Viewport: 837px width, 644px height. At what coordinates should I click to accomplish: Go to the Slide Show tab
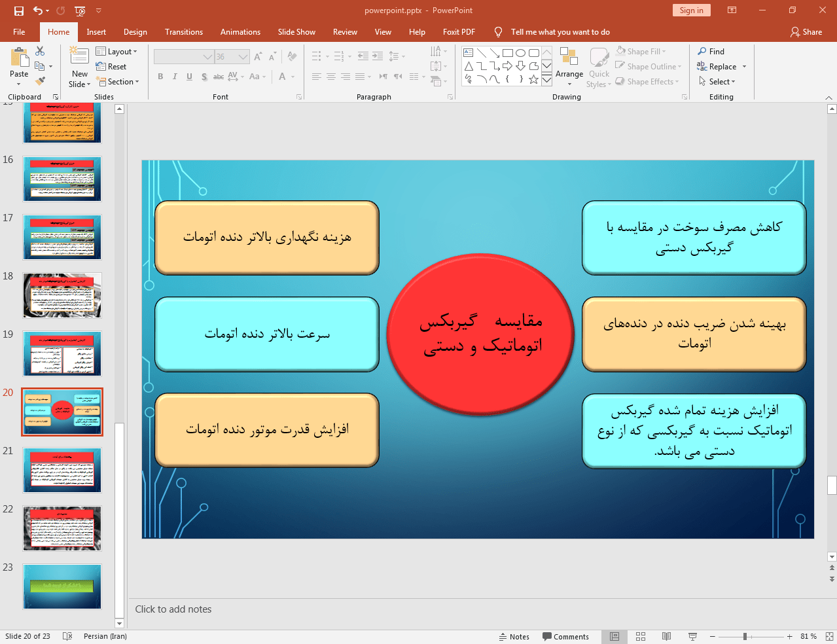click(x=296, y=32)
